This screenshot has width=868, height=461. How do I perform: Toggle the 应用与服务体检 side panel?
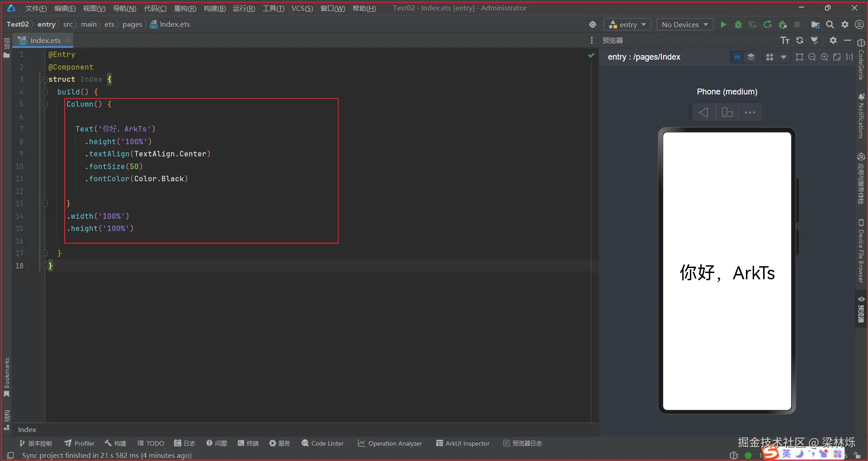click(861, 179)
